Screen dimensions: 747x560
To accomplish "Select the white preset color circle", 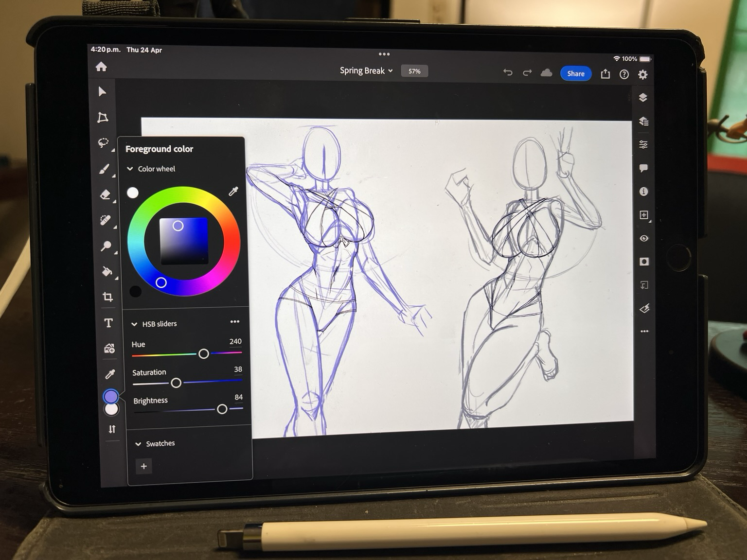I will point(133,193).
